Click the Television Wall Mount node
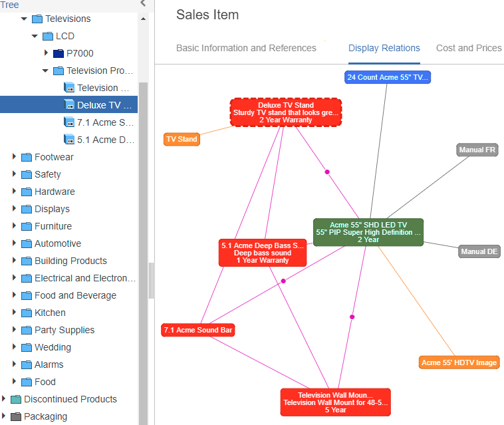Screen dimensions: 504x425 tap(336, 402)
